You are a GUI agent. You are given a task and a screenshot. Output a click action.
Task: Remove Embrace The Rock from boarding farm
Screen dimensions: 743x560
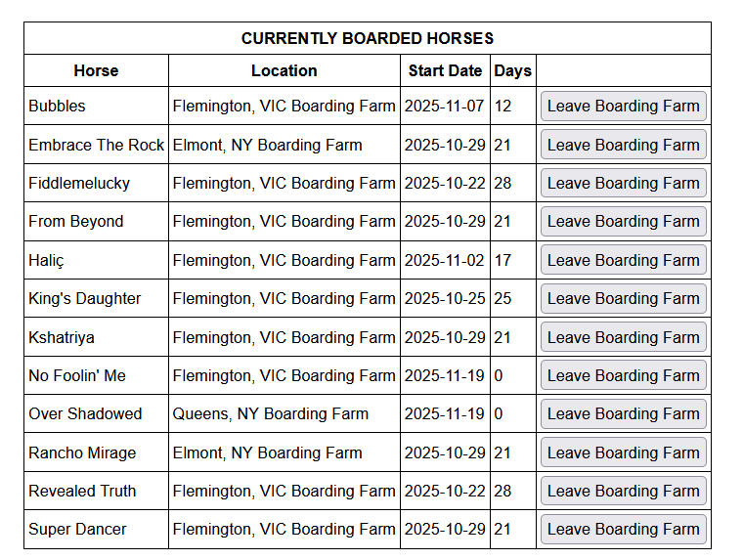point(623,145)
